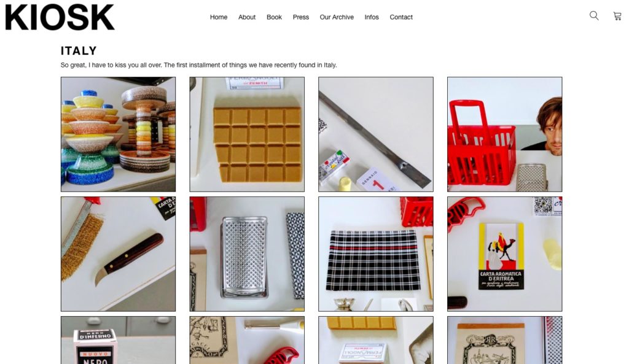Open the About page

click(x=247, y=17)
